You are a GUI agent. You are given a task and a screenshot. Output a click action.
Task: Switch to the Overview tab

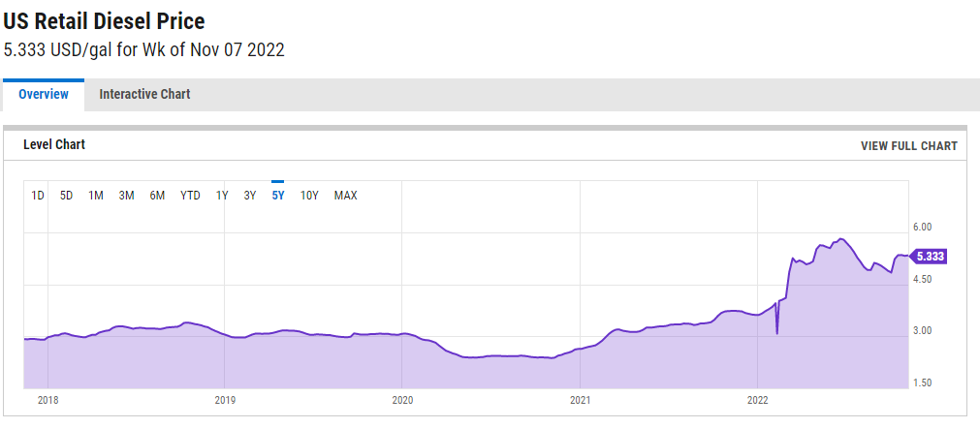tap(43, 95)
